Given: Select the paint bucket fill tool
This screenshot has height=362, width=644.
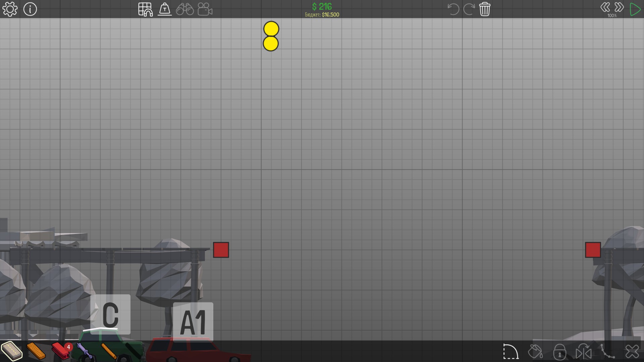Looking at the screenshot, I should (535, 352).
